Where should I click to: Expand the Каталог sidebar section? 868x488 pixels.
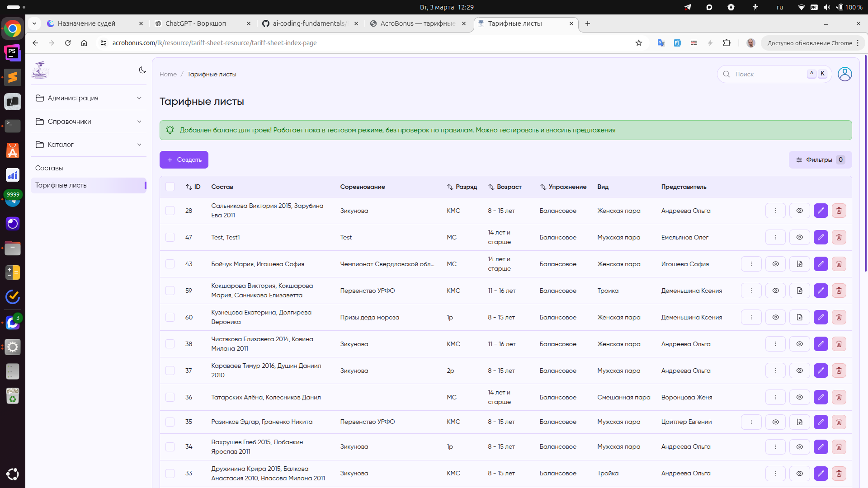(x=89, y=145)
